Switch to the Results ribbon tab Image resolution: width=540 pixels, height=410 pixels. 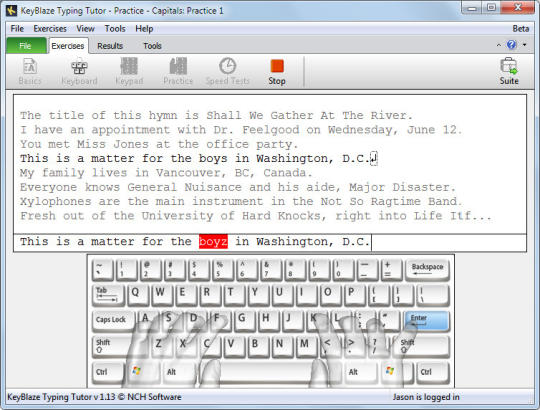tap(110, 46)
